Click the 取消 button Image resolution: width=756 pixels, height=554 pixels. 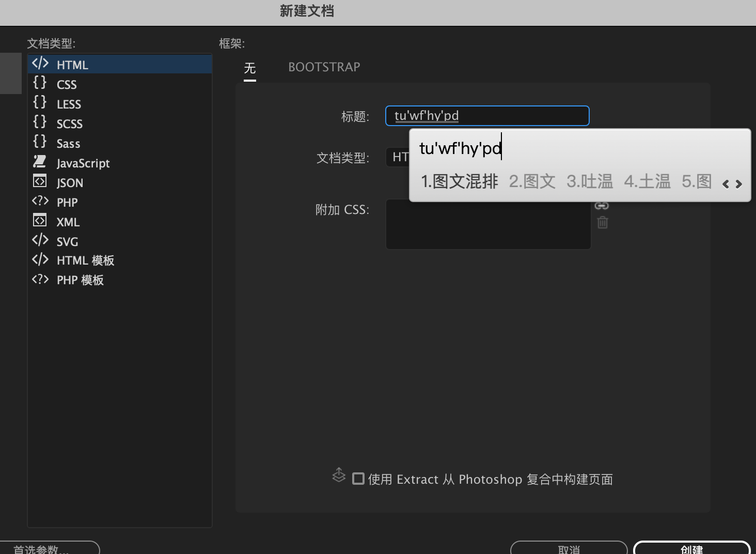coord(568,549)
